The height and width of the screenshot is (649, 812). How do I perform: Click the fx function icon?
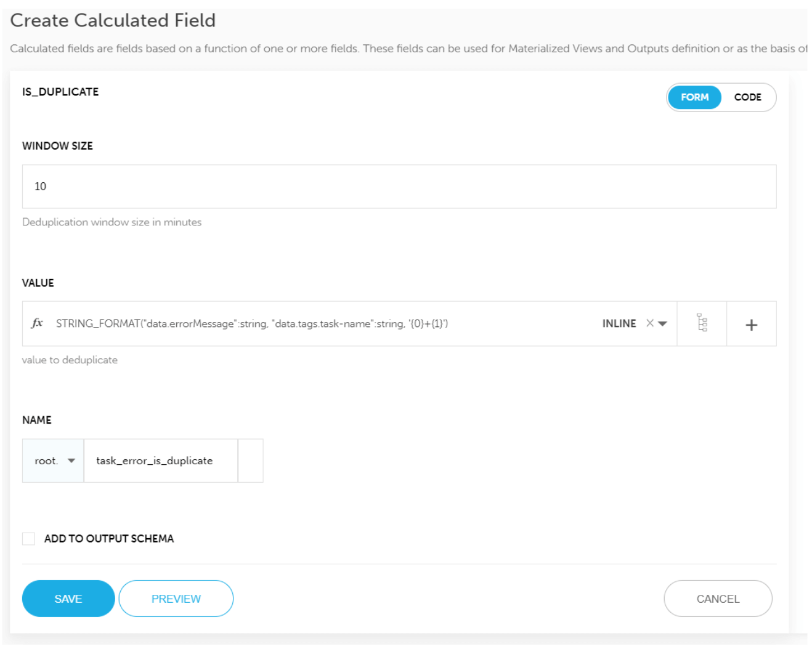coord(37,323)
